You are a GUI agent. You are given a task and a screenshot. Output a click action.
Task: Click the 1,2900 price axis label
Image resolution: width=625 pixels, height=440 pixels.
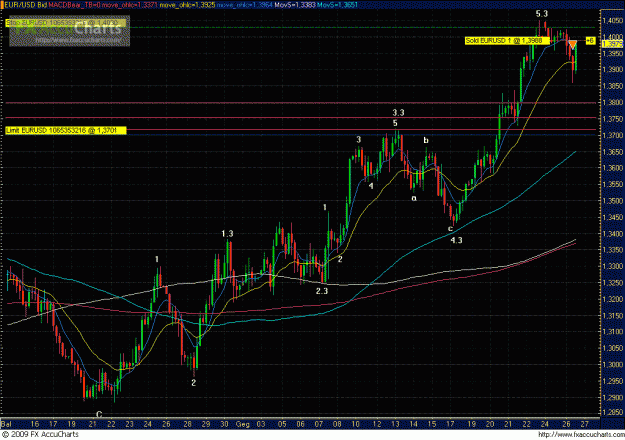point(612,398)
